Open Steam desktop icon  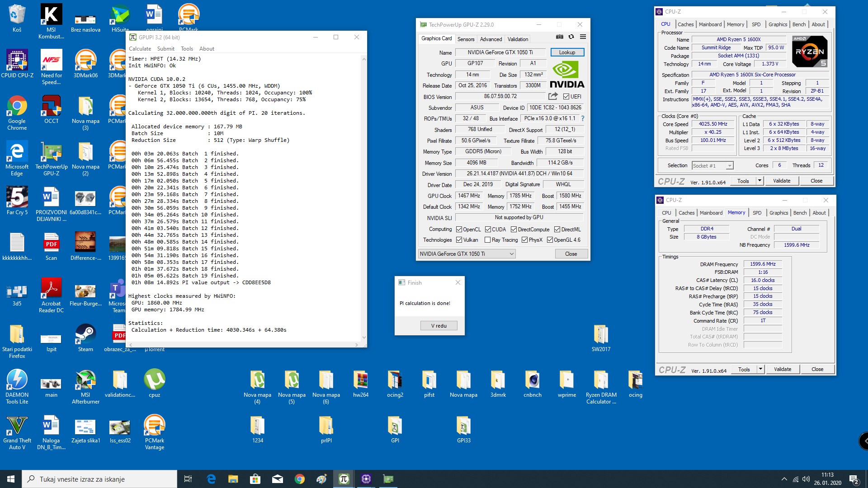tap(85, 338)
